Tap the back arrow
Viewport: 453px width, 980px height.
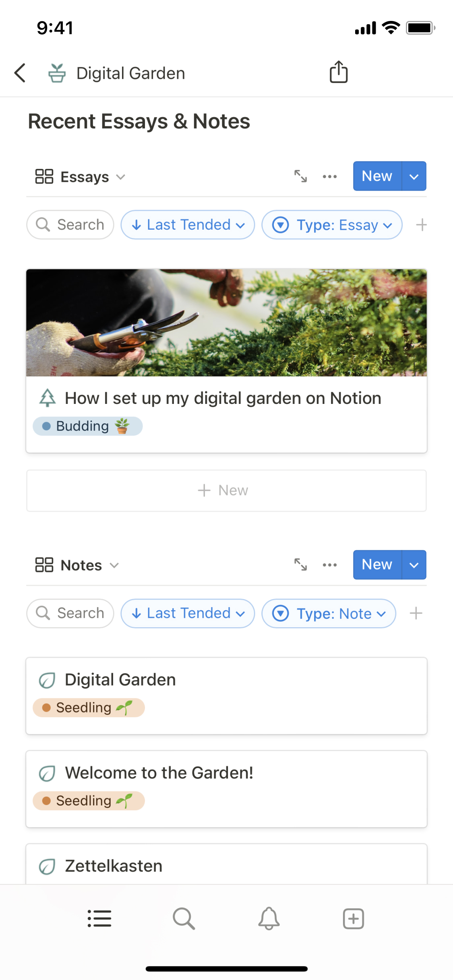[x=20, y=73]
